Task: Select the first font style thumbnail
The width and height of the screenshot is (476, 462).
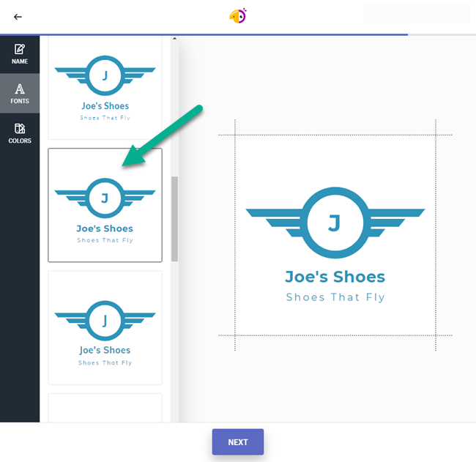Action: (x=105, y=88)
